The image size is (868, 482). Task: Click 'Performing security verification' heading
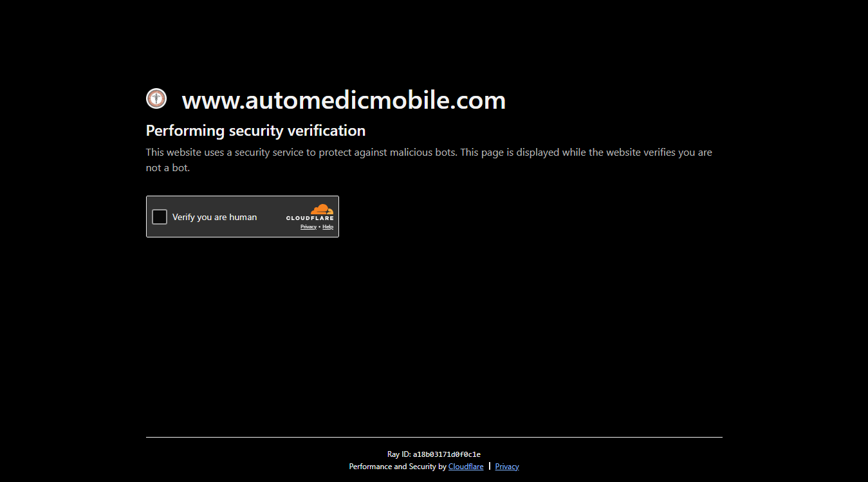click(x=255, y=131)
